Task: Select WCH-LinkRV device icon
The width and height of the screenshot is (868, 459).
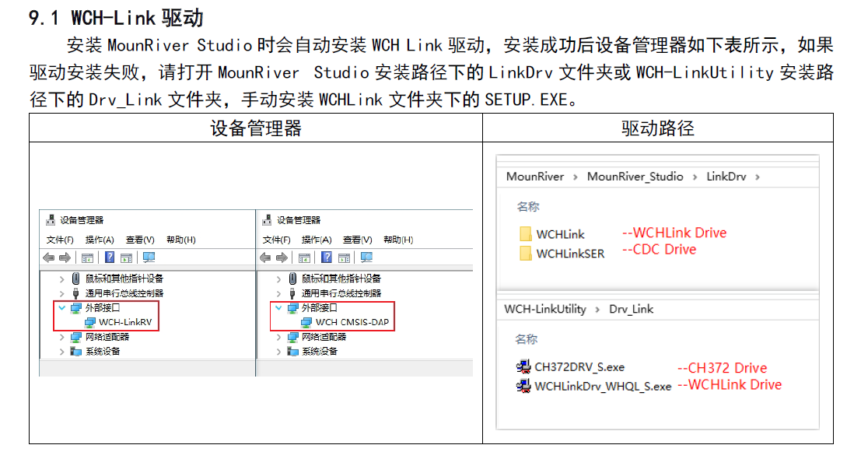Action: 91,322
